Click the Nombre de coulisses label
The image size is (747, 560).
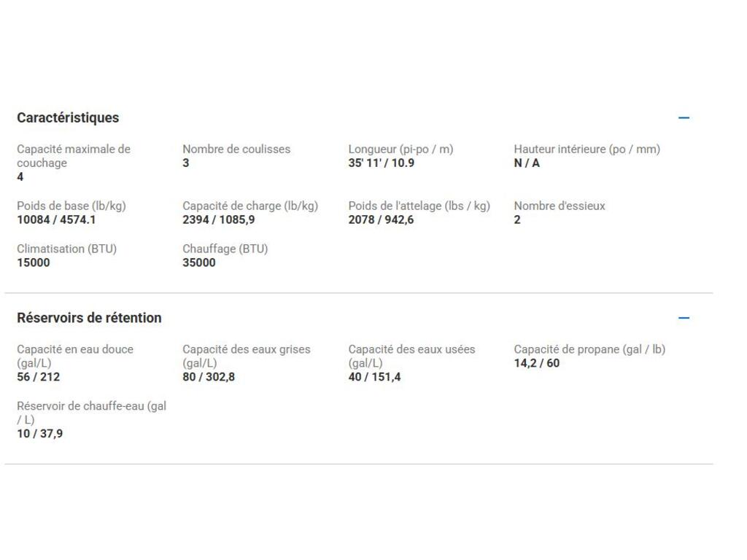click(236, 149)
